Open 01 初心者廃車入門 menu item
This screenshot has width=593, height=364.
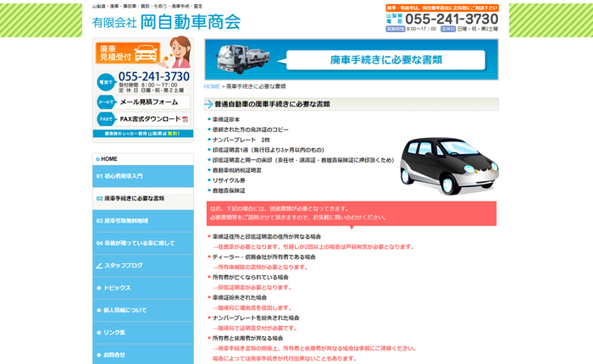click(x=143, y=176)
